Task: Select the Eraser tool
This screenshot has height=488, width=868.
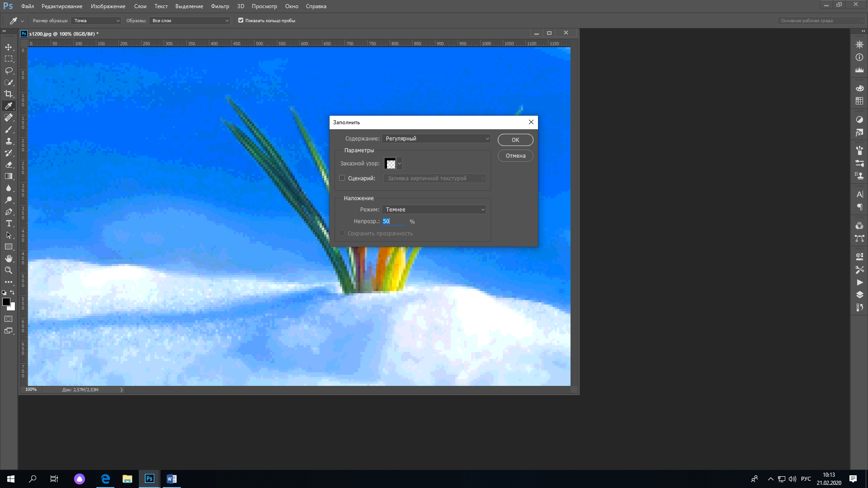Action: (9, 164)
